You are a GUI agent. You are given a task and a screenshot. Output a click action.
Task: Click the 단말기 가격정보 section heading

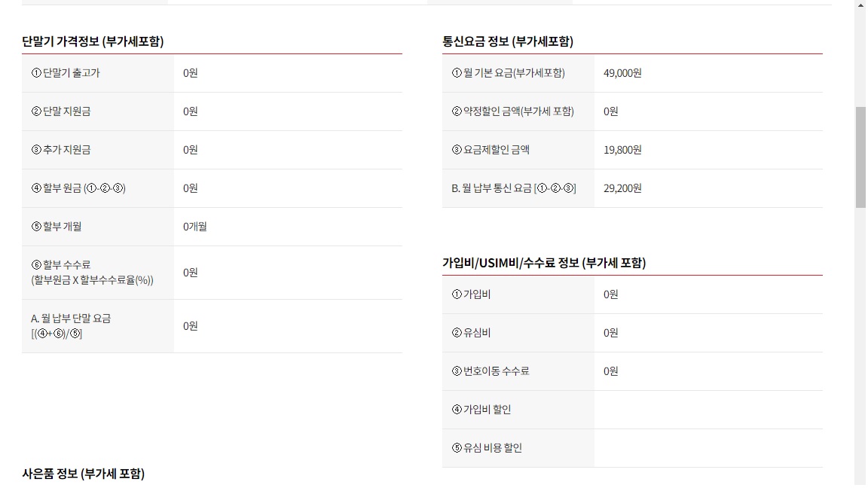click(x=93, y=42)
